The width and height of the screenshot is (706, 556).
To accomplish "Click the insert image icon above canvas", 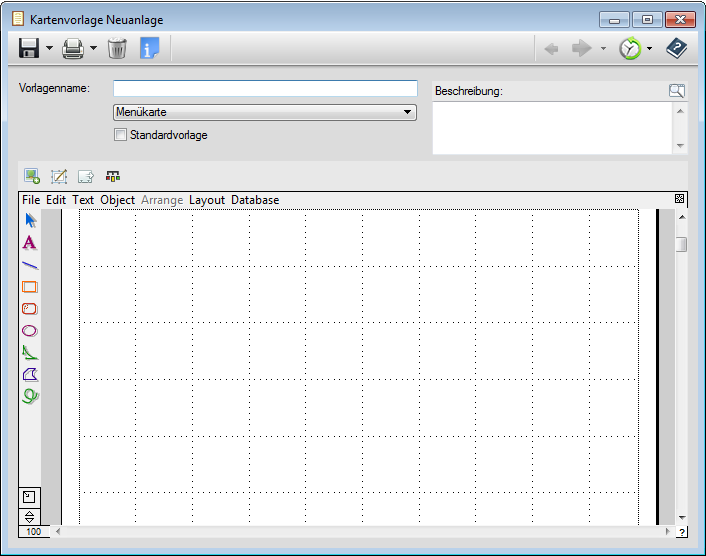I will pyautogui.click(x=32, y=176).
